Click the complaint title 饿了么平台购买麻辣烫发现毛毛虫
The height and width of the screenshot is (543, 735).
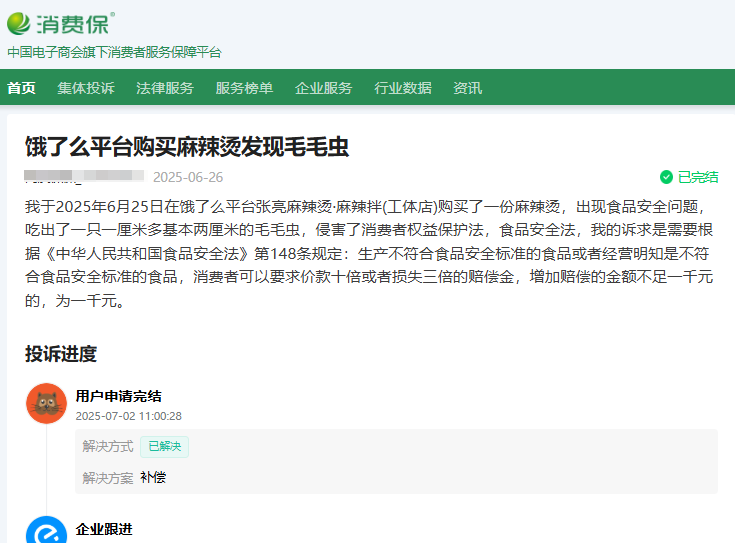[x=187, y=147]
